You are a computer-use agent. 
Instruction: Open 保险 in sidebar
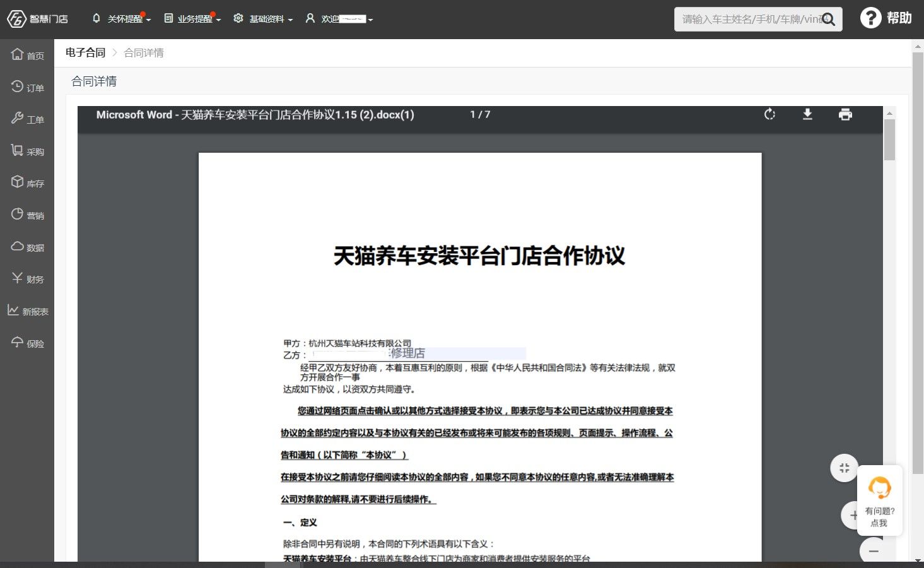(27, 343)
